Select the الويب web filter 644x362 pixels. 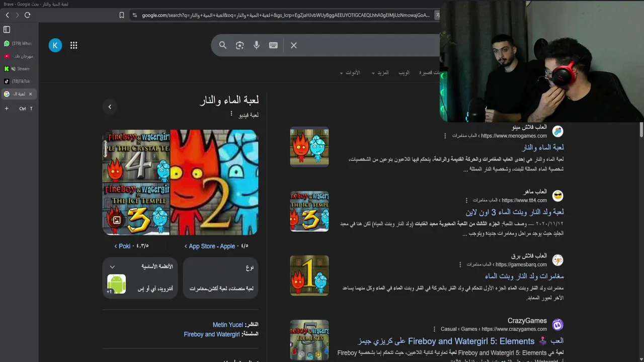coord(404,73)
